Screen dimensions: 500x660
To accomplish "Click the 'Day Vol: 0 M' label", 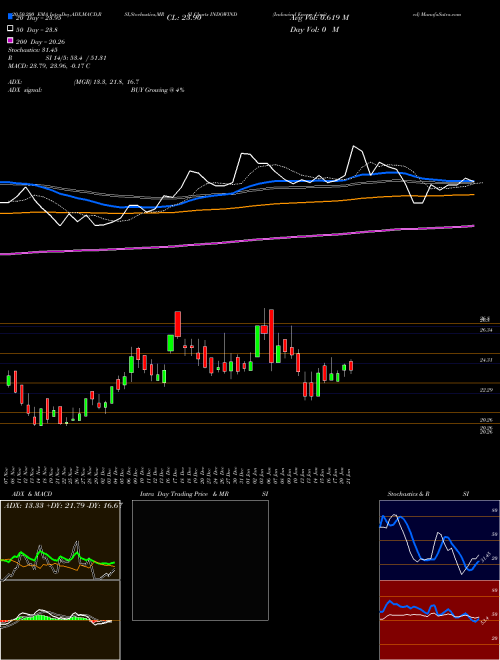I will tap(314, 29).
